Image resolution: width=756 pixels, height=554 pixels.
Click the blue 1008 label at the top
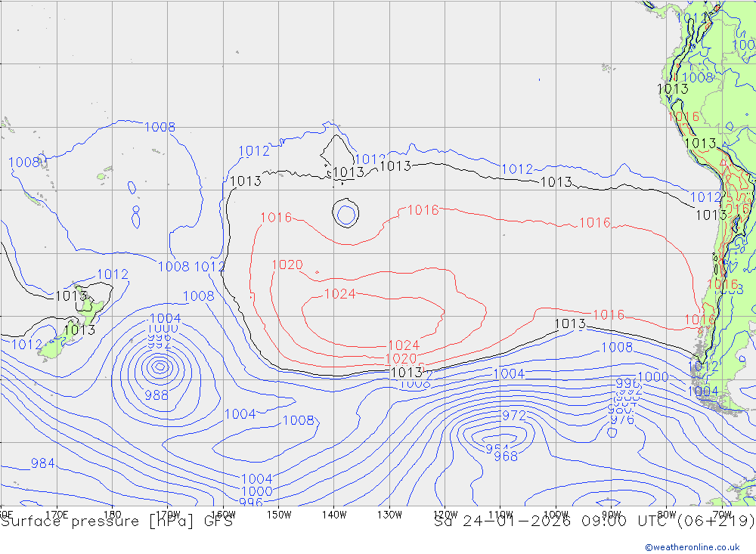(x=160, y=127)
